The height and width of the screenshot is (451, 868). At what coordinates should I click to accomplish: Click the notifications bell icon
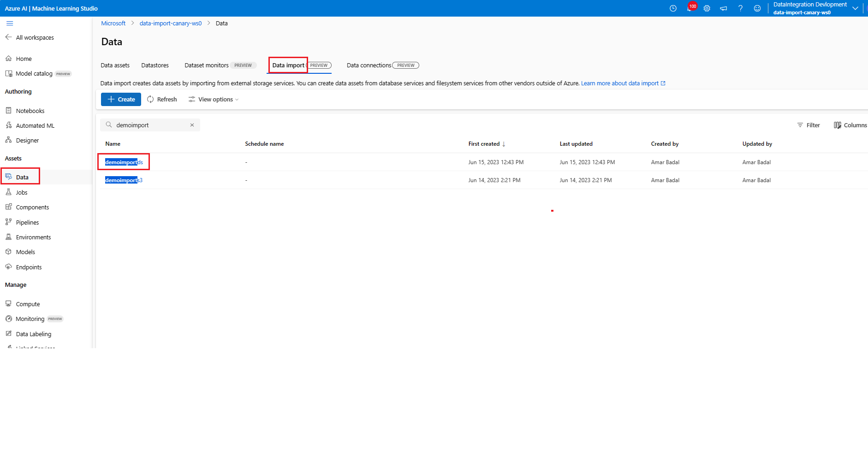click(x=690, y=8)
